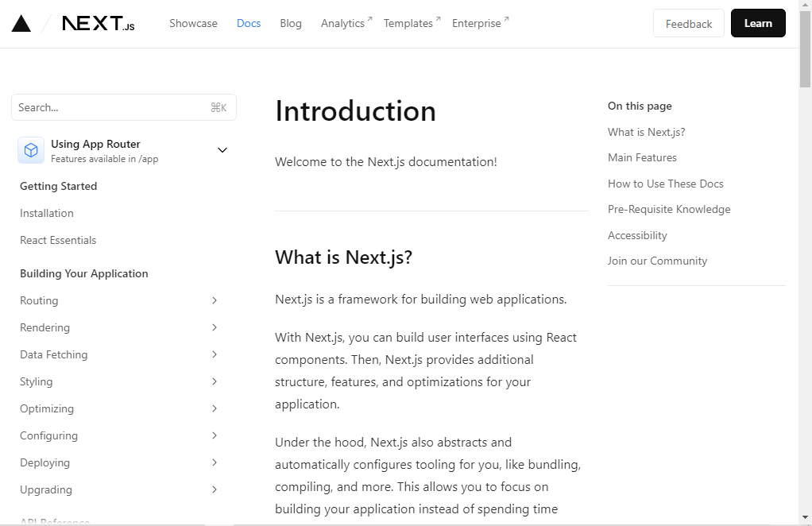Viewport: 812px width, 526px height.
Task: Open the Styling sidebar link
Action: click(x=37, y=381)
